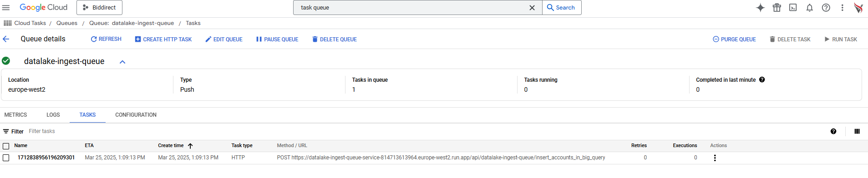Image resolution: width=868 pixels, height=178 pixels.
Task: Activate Cloud Shell terminal icon
Action: coord(793,8)
